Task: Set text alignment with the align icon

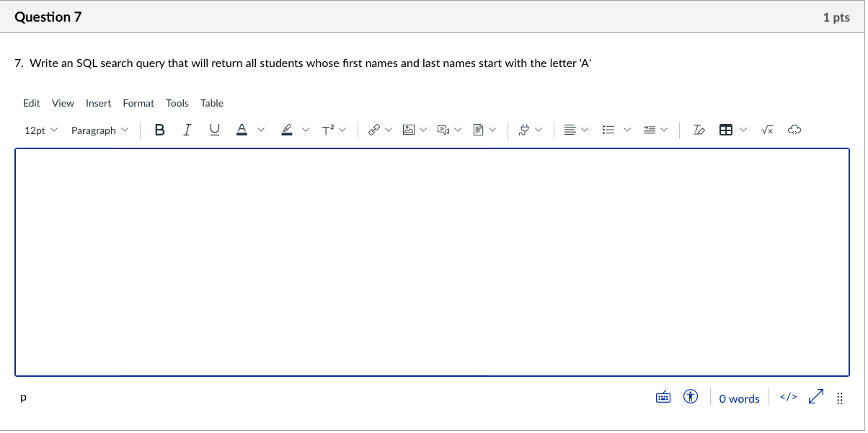Action: click(570, 130)
